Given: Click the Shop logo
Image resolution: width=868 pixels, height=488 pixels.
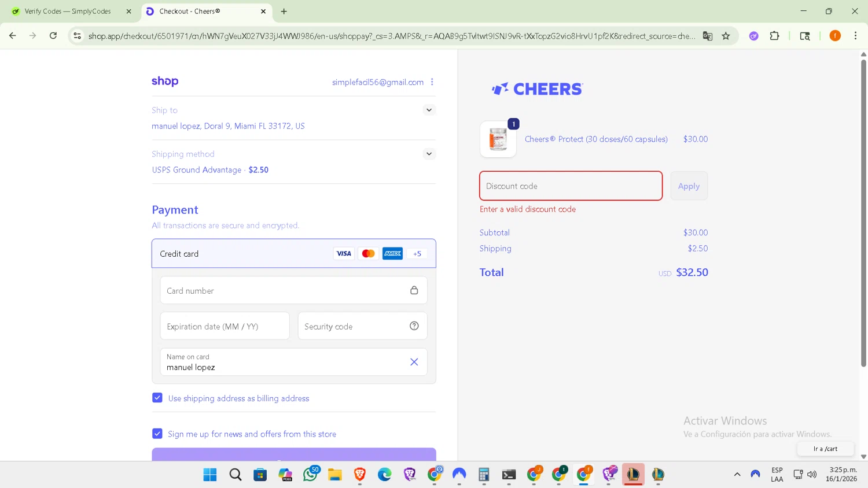Looking at the screenshot, I should click(165, 82).
